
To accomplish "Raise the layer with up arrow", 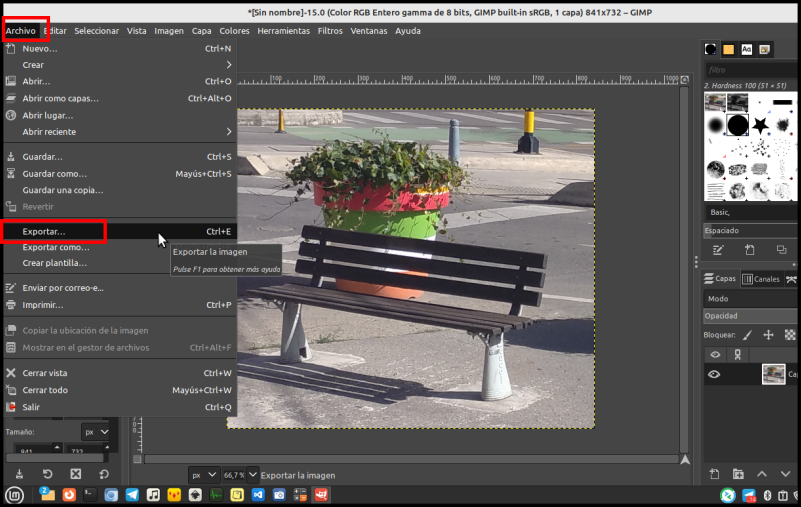I will coord(762,474).
